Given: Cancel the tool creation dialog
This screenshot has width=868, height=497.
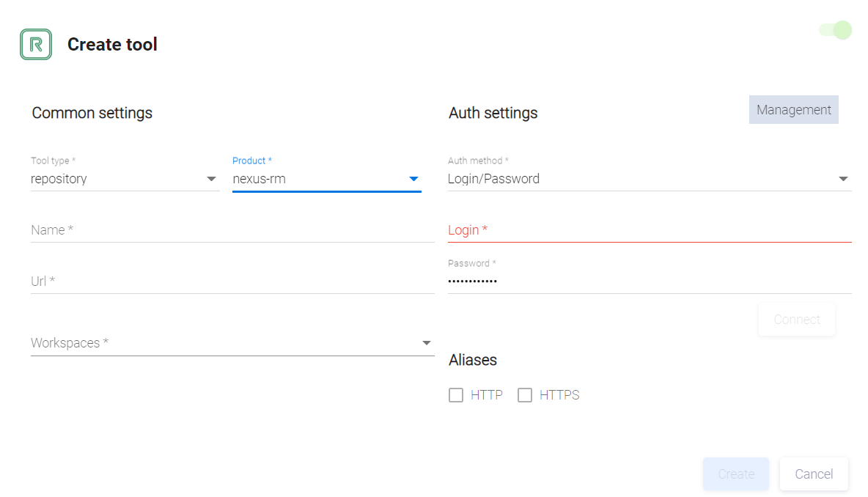Looking at the screenshot, I should pyautogui.click(x=814, y=474).
